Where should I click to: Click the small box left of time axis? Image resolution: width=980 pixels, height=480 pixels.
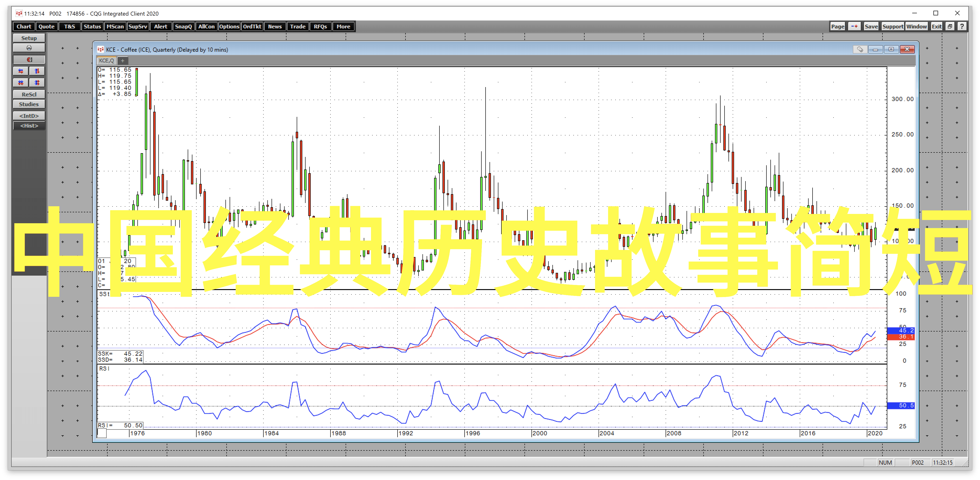(x=102, y=433)
